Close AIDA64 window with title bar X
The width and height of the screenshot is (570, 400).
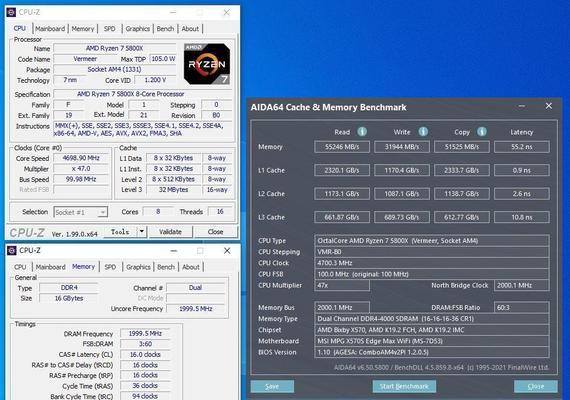(549, 106)
